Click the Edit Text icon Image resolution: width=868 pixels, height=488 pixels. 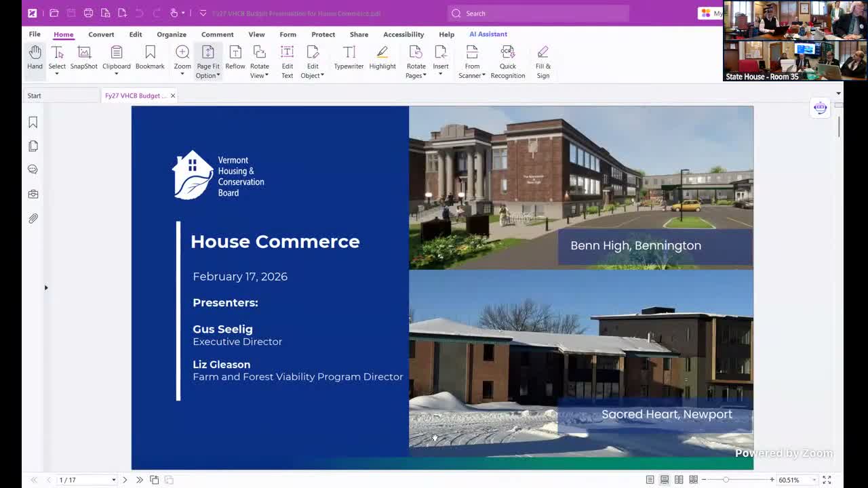coord(288,58)
